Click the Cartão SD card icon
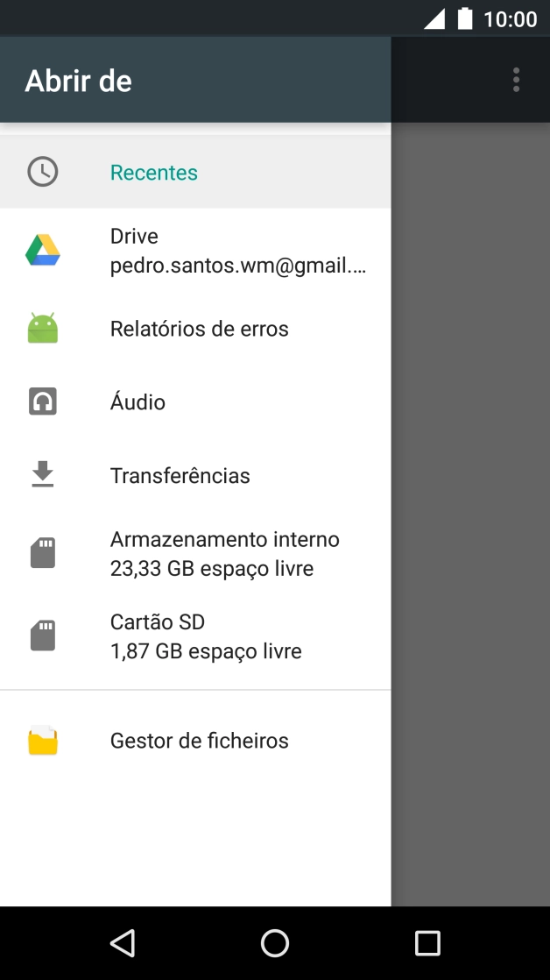Viewport: 550px width, 980px height. (43, 635)
